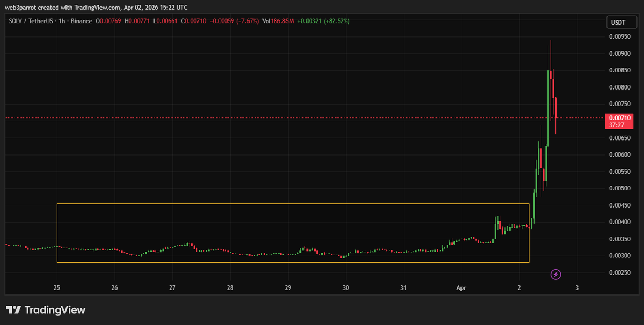Screen dimensions: 644x325
Task: Click the TradingView logo at bottom left
Action: pos(46,310)
